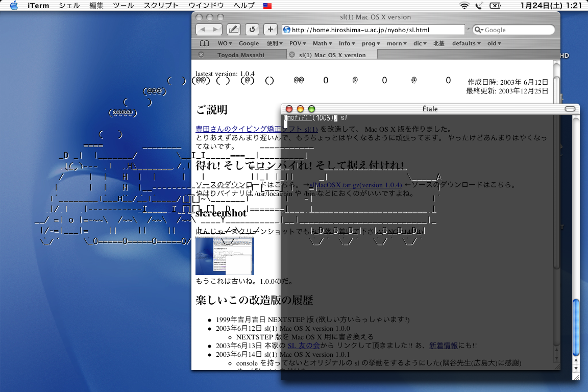Open the Apple menu
The image size is (588, 392).
14,6
